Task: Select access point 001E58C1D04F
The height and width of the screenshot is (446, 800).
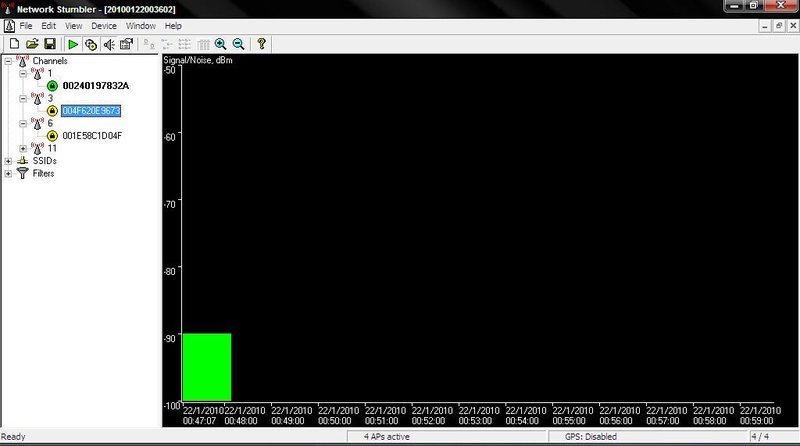Action: 92,136
